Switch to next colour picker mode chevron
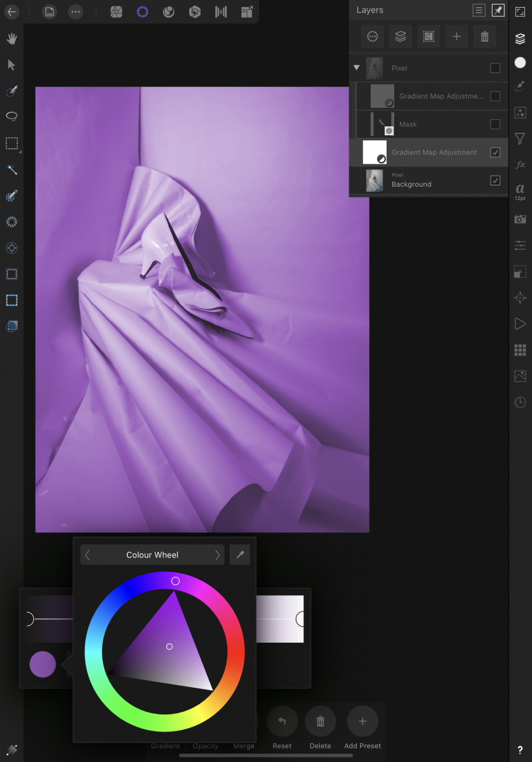532x762 pixels. 217,555
